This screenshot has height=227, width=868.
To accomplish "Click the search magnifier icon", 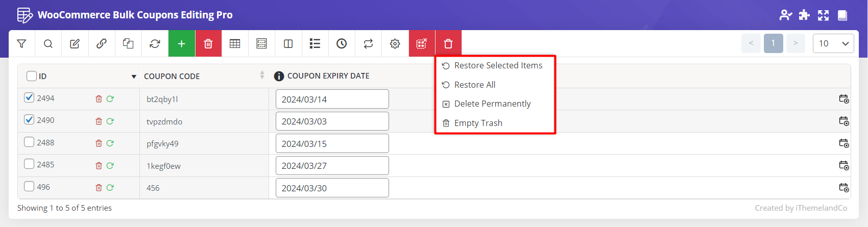I will pos(48,44).
